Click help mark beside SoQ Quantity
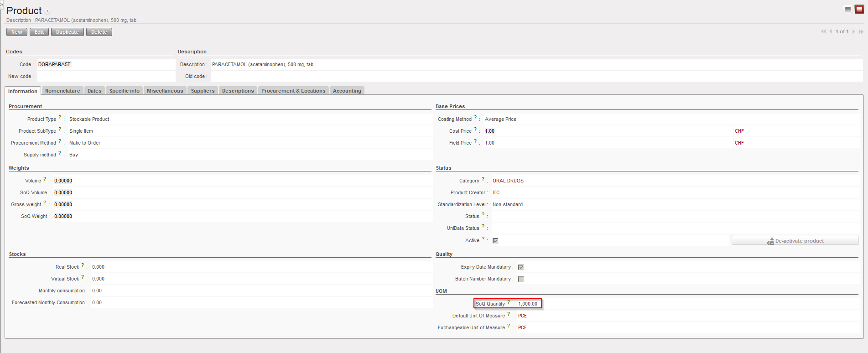Viewport: 868px width, 353px height. coord(509,302)
